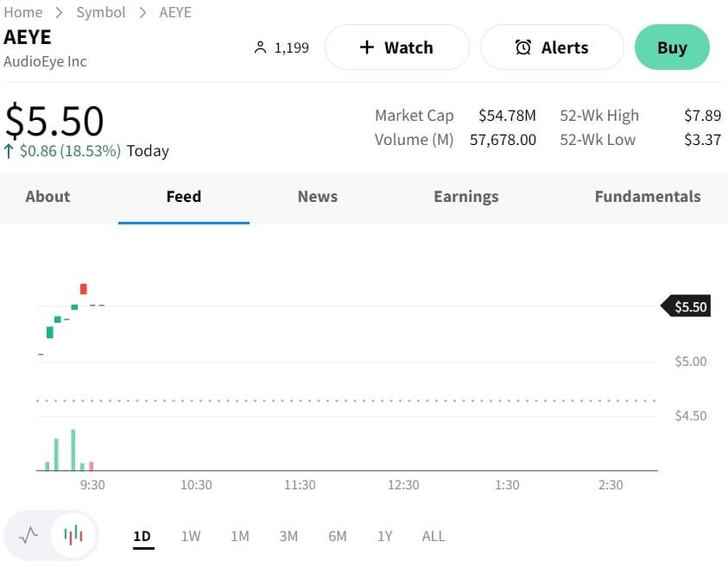Click the red candlestick on chart
This screenshot has height=567, width=728.
pyautogui.click(x=84, y=289)
